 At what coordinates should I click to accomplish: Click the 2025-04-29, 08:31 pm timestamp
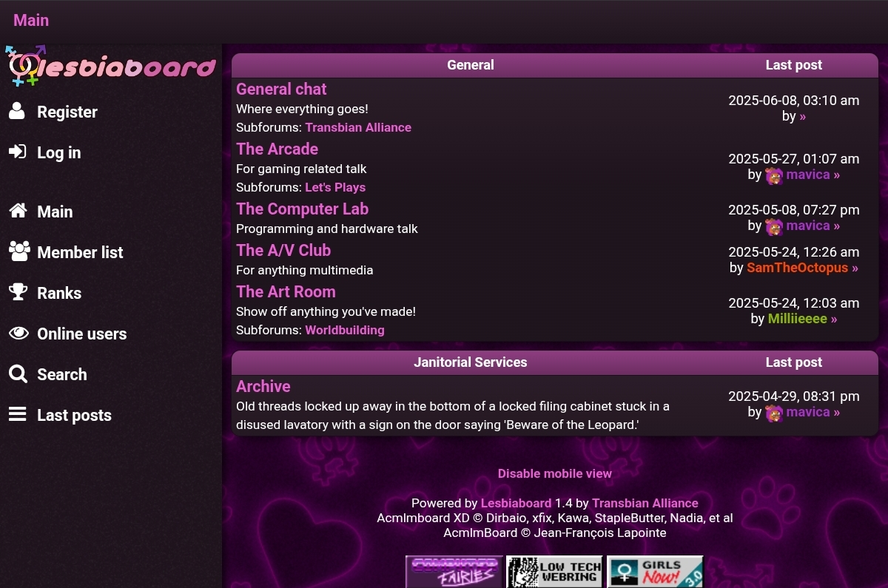[794, 396]
